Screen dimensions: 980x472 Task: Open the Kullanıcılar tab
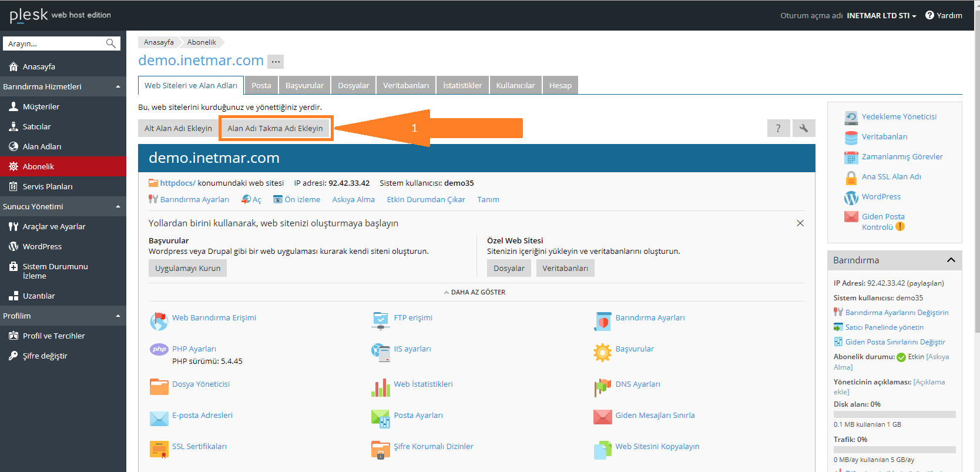[515, 85]
